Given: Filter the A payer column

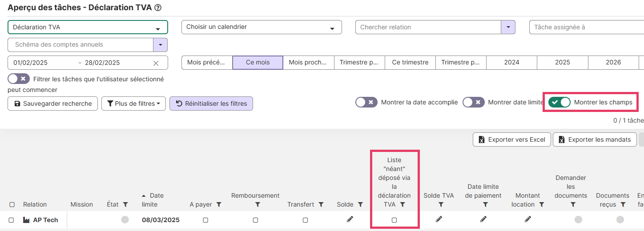Looking at the screenshot, I should 219,204.
